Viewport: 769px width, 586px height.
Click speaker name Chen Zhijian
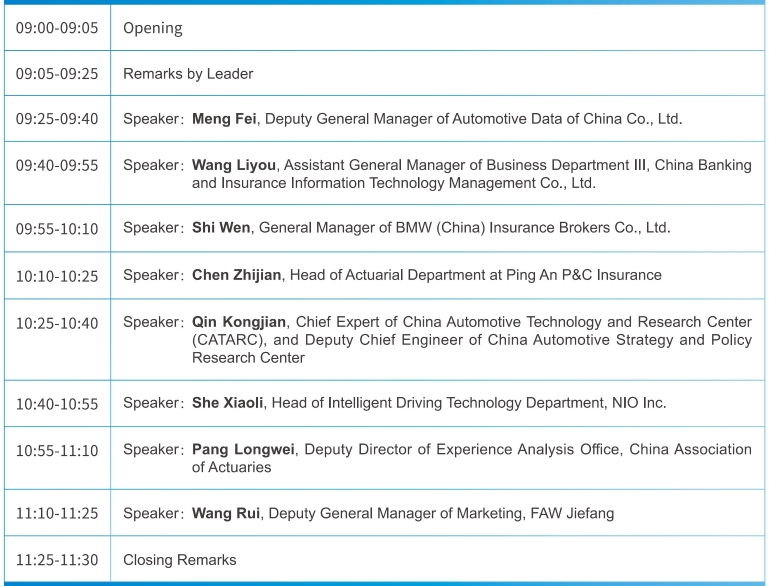240,275
